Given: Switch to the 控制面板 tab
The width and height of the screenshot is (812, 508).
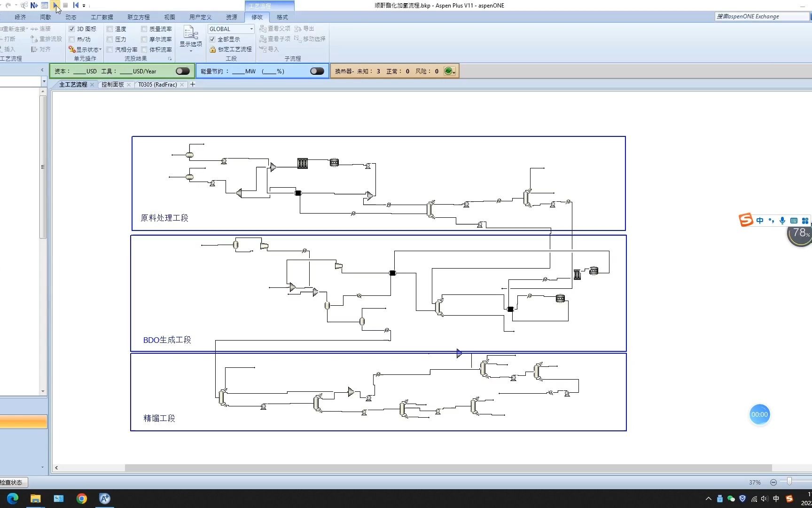Looking at the screenshot, I should click(x=113, y=85).
